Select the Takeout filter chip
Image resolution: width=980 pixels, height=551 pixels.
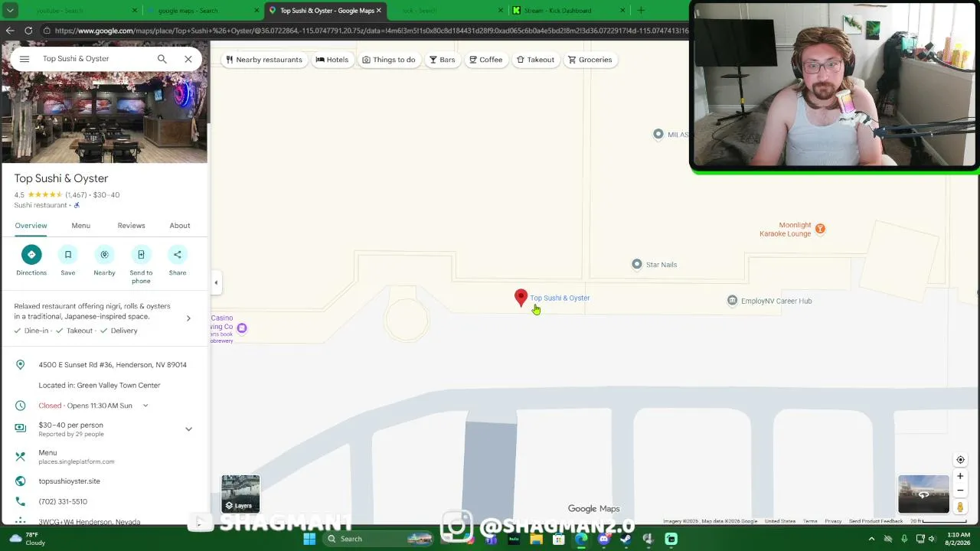tap(535, 60)
